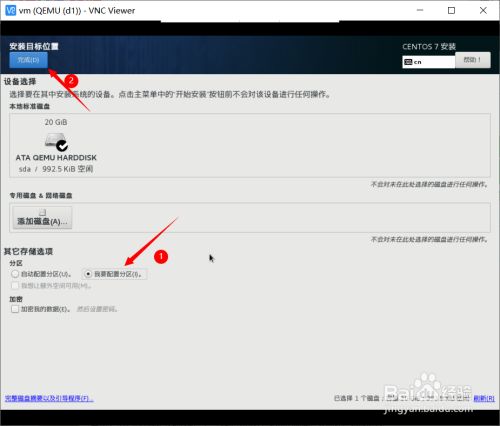
Task: Click the 安装目标位置 heading
Action: [x=34, y=46]
